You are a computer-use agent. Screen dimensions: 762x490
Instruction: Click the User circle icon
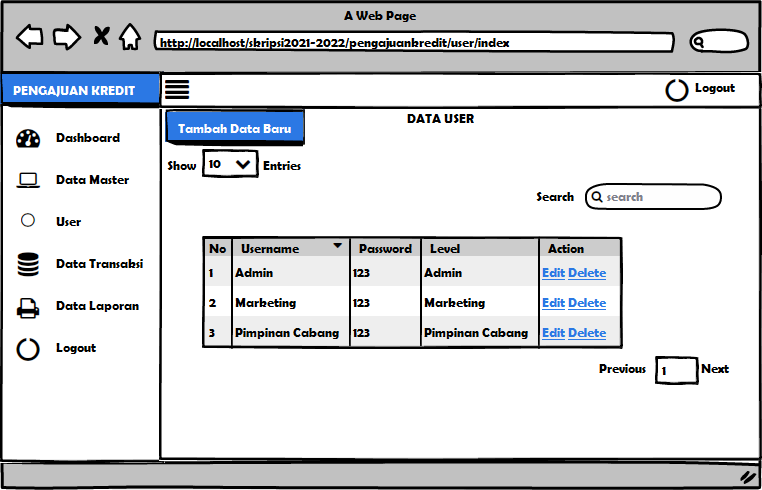pyautogui.click(x=28, y=221)
